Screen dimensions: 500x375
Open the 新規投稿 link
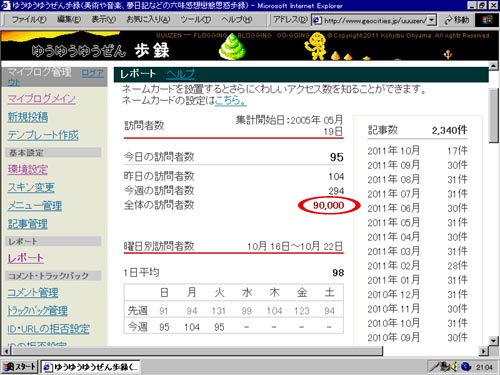coord(28,117)
